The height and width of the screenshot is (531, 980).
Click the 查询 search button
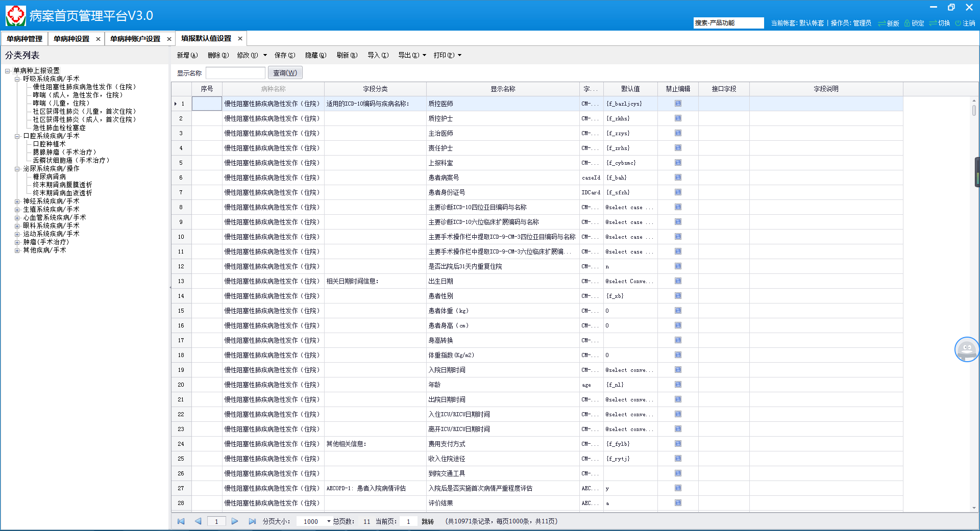(285, 73)
